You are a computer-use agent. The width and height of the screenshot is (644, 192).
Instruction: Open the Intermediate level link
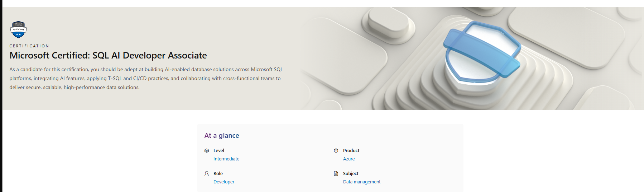point(226,159)
